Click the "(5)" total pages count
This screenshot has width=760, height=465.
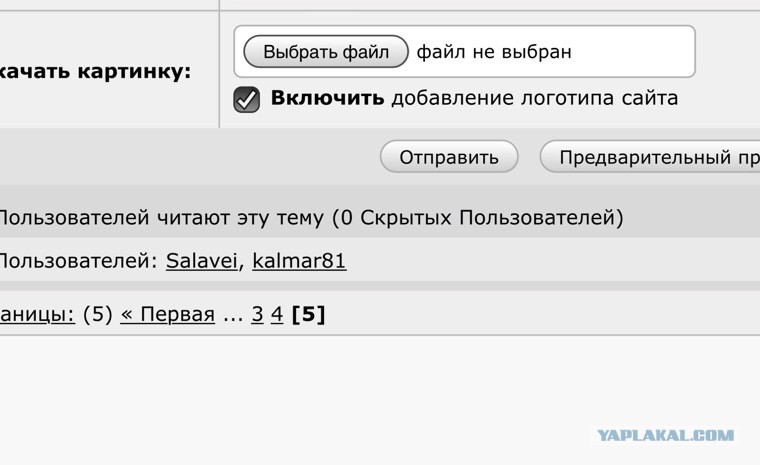coord(97,314)
